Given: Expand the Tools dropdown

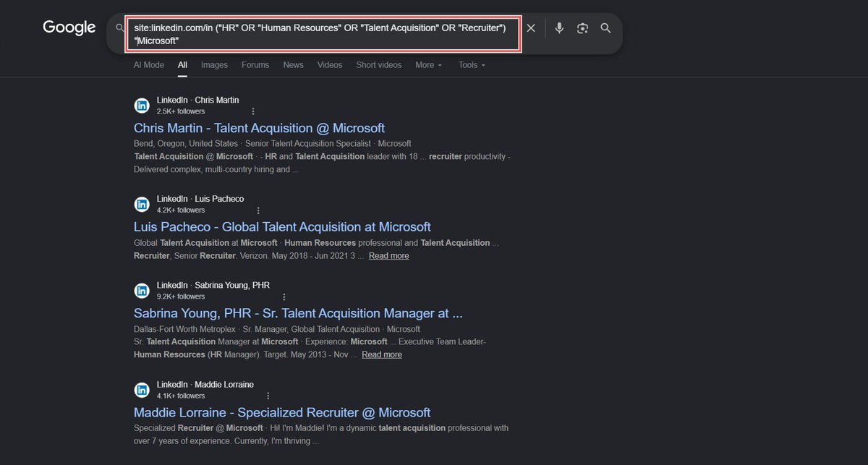Looking at the screenshot, I should click(472, 65).
